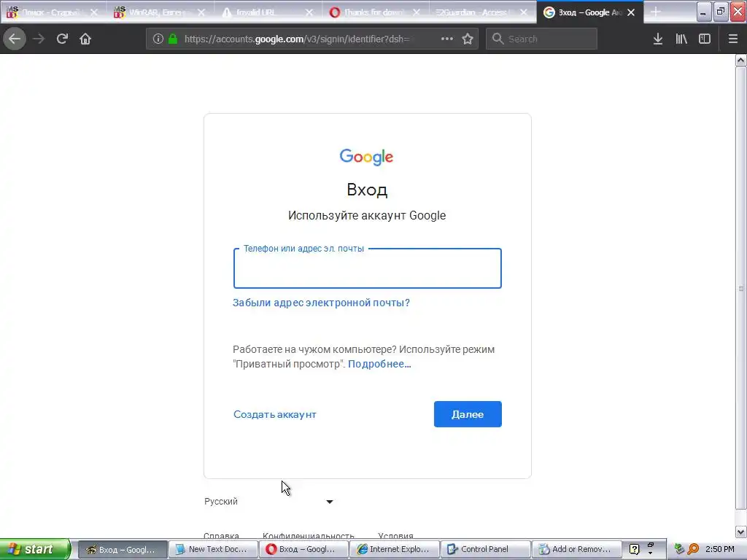Reload the current page
Image resolution: width=747 pixels, height=560 pixels.
point(62,39)
